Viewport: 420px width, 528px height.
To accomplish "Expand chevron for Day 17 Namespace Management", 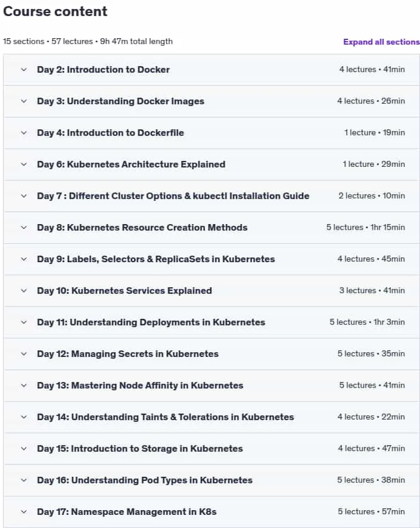I will pyautogui.click(x=24, y=512).
